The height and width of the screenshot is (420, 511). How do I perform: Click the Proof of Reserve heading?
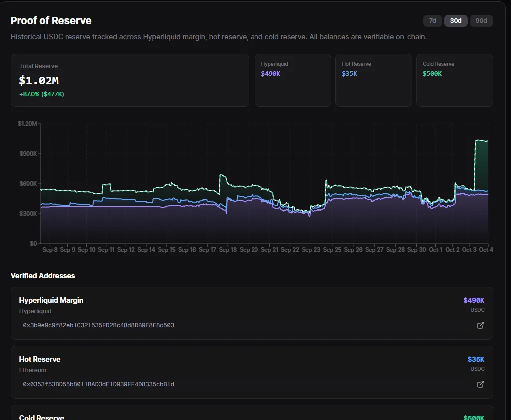[x=51, y=21]
